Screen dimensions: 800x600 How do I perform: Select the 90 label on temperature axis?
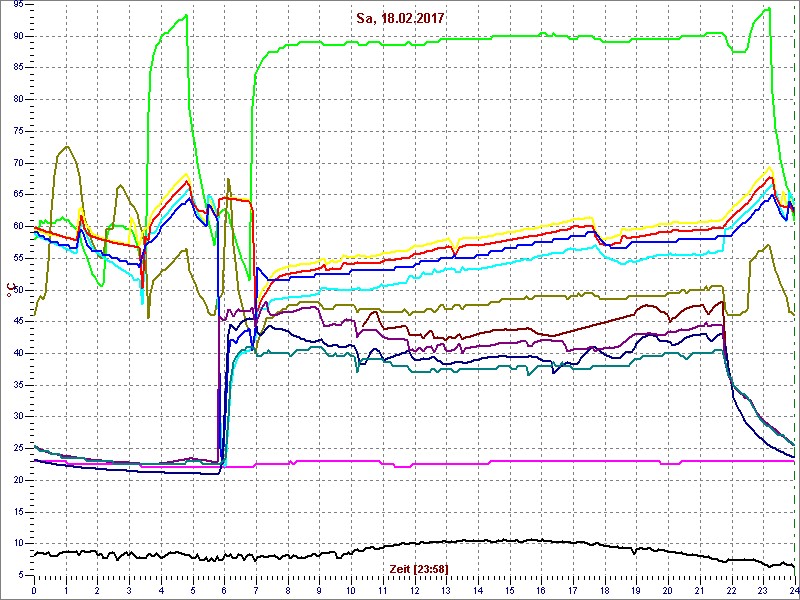[x=17, y=36]
